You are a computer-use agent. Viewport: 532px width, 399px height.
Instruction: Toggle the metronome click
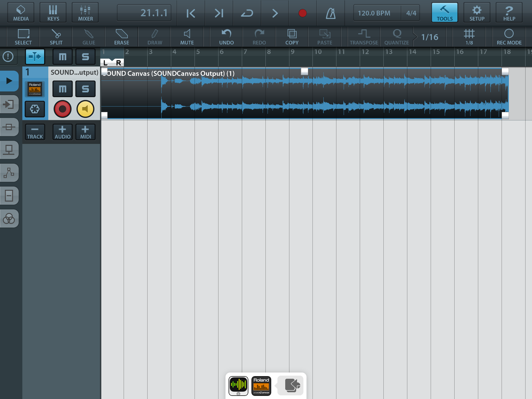pyautogui.click(x=331, y=13)
